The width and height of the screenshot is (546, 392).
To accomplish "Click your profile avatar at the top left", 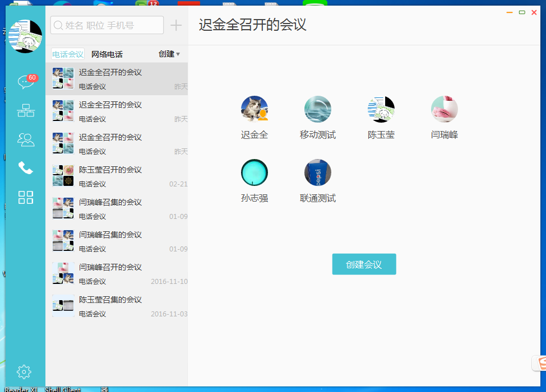I will click(26, 35).
